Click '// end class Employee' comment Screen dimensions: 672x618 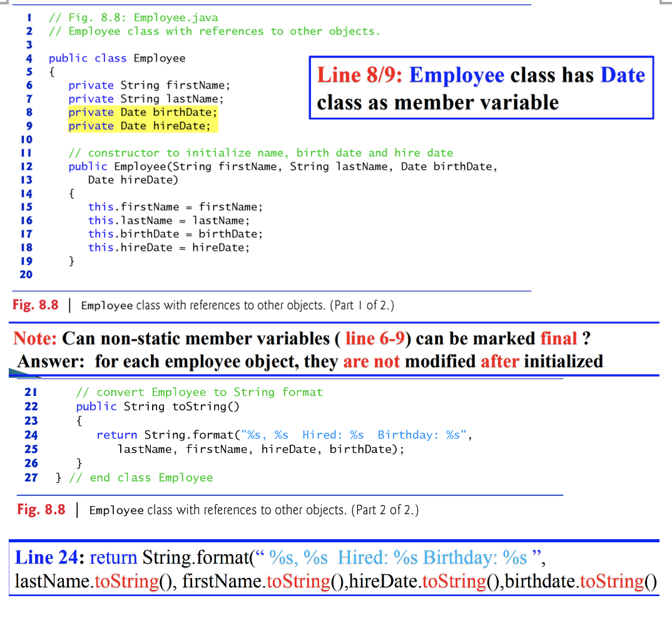[x=141, y=478]
